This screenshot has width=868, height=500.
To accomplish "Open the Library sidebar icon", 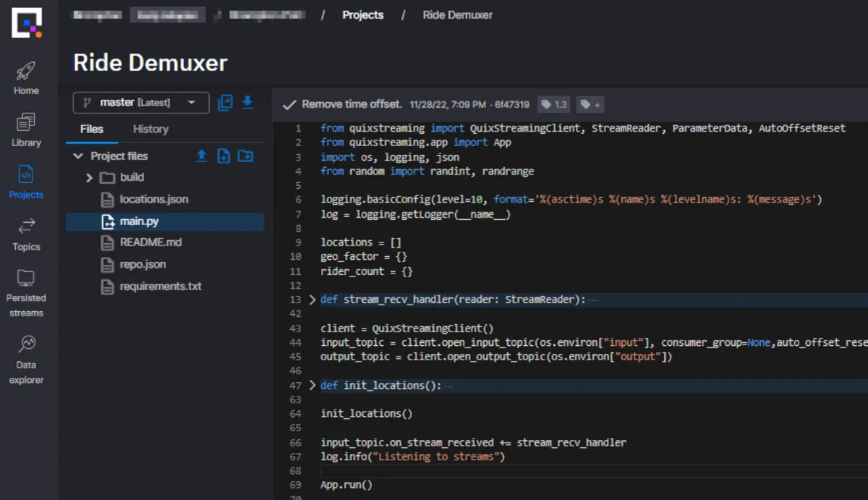I will click(x=25, y=130).
